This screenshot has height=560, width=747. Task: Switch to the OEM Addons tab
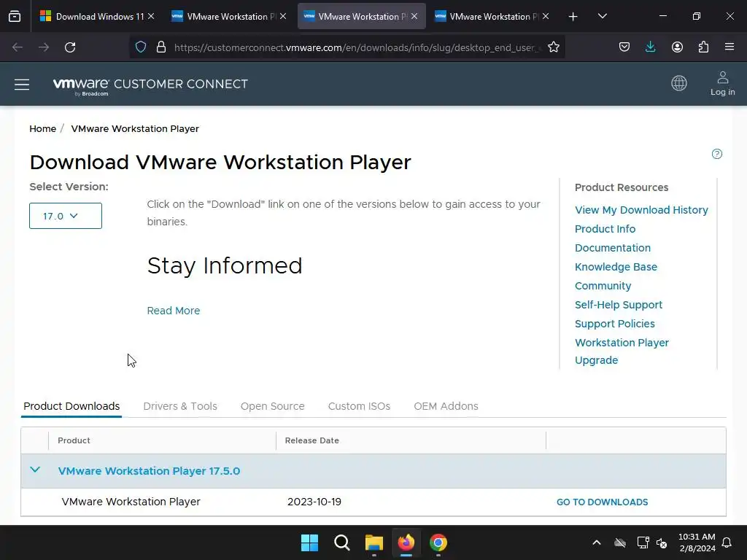point(446,406)
